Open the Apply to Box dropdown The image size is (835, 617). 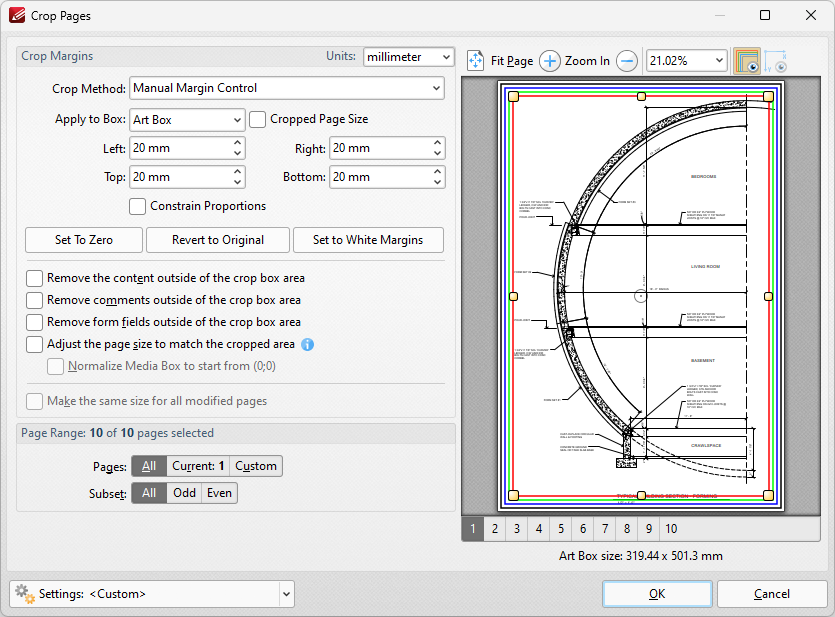tap(187, 120)
